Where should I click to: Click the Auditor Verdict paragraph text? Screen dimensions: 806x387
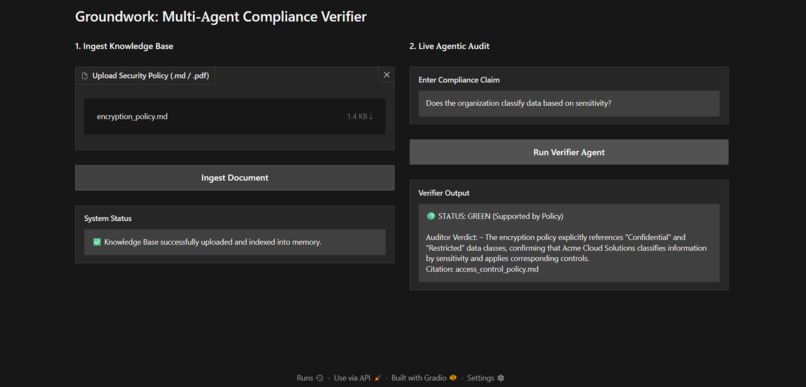tap(566, 248)
